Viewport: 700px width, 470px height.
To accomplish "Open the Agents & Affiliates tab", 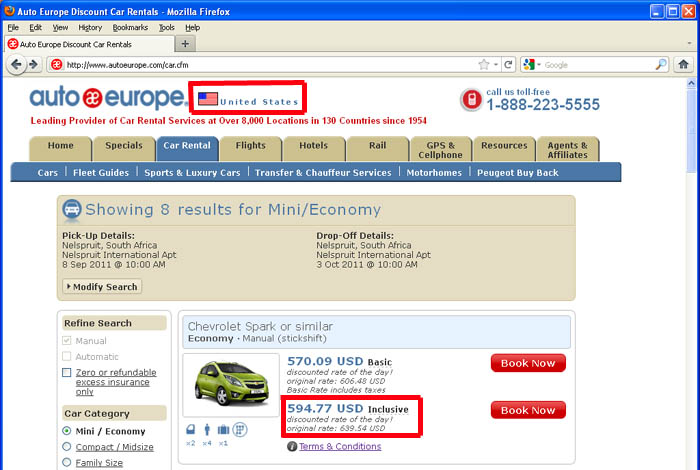I will [567, 149].
